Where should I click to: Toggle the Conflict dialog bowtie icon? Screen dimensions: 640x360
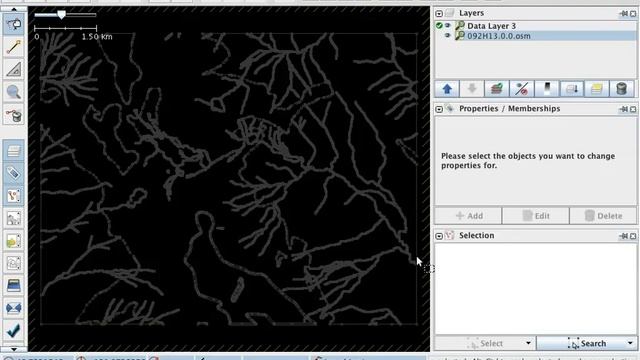point(14,308)
